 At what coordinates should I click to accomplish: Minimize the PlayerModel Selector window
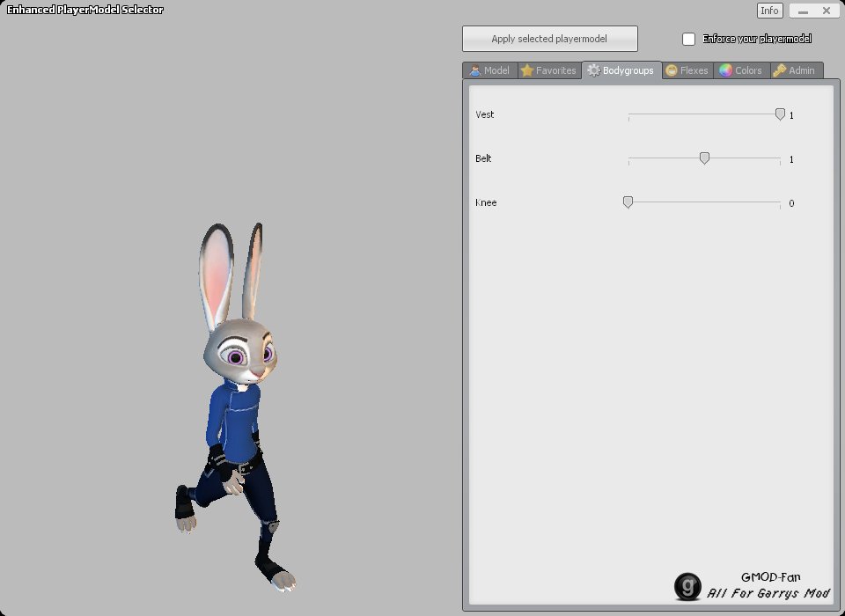803,11
